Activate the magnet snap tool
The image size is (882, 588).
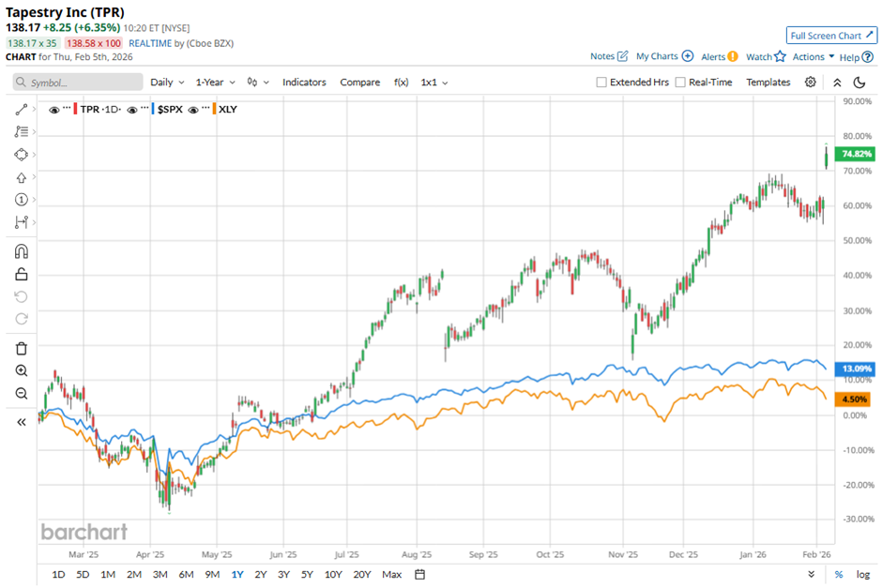coord(21,251)
